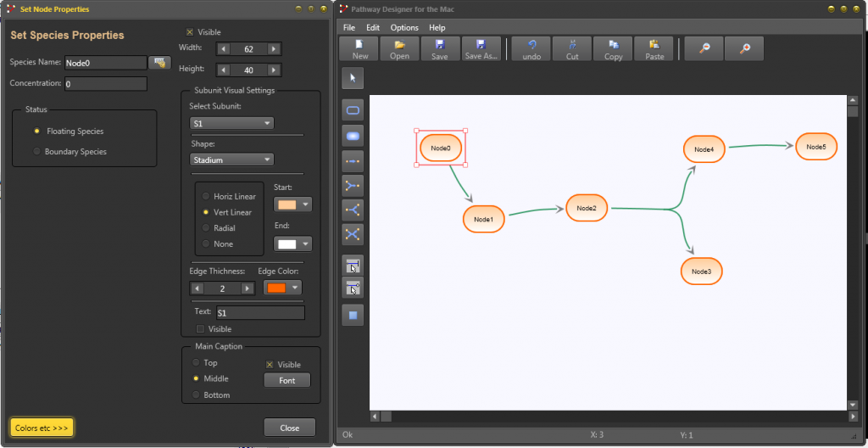Select Boundary Species status

click(x=37, y=151)
